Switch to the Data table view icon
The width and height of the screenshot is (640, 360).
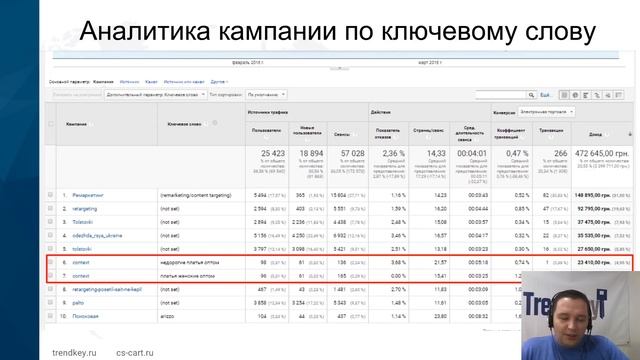click(564, 95)
